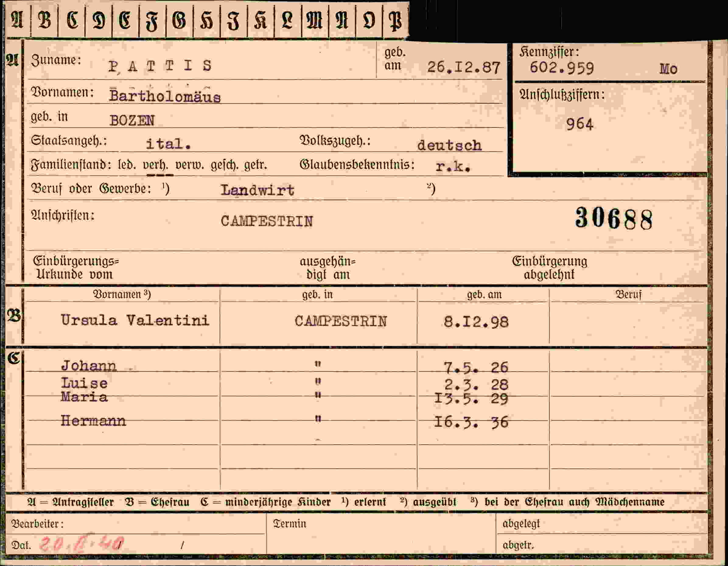Click occupation 'Landwirt'
This screenshot has height=566, width=728.
point(257,190)
